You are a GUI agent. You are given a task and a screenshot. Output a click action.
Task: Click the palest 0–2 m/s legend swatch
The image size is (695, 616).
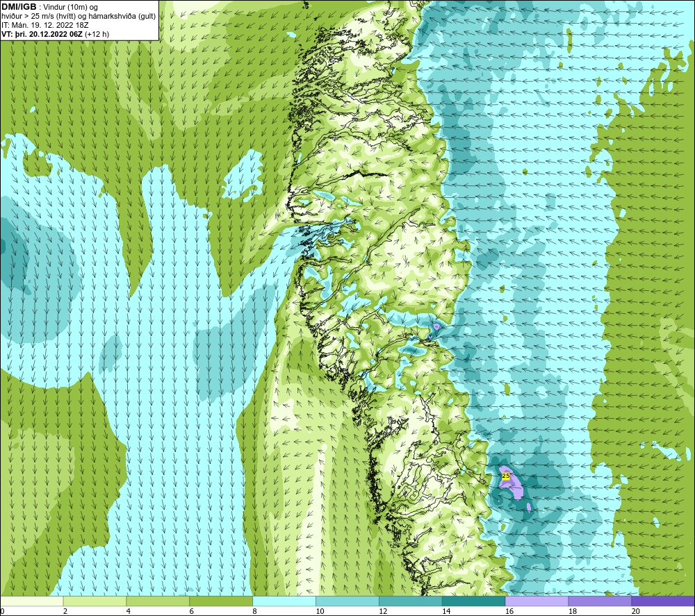32,601
